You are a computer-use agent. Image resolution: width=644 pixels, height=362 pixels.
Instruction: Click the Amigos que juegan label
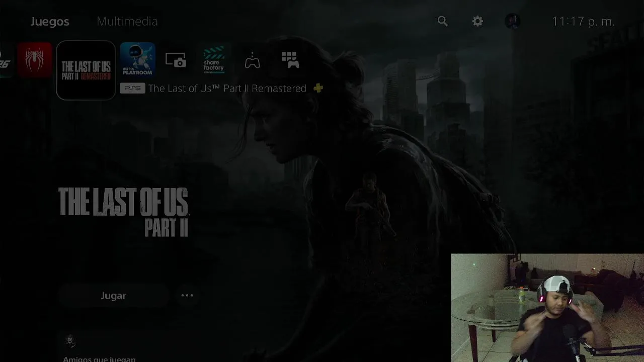(x=99, y=359)
